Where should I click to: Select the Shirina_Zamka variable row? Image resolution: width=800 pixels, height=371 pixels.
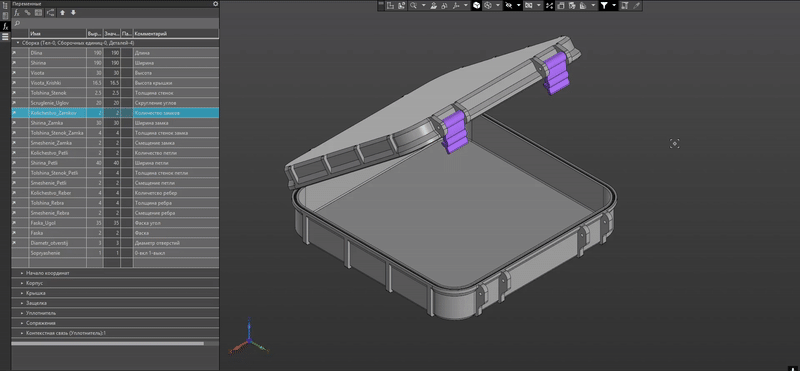[x=115, y=123]
